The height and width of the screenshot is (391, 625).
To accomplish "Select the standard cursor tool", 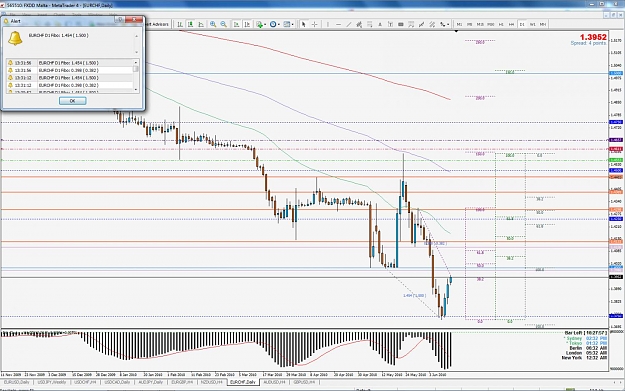I will 304,24.
